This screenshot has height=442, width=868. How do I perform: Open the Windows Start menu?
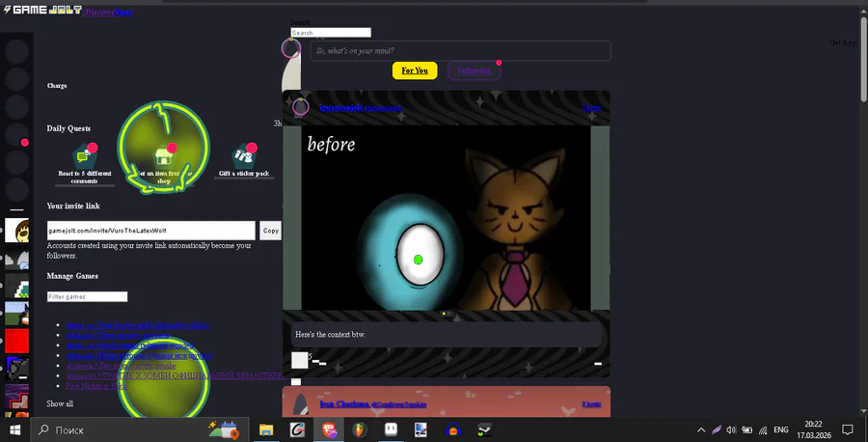coord(14,429)
